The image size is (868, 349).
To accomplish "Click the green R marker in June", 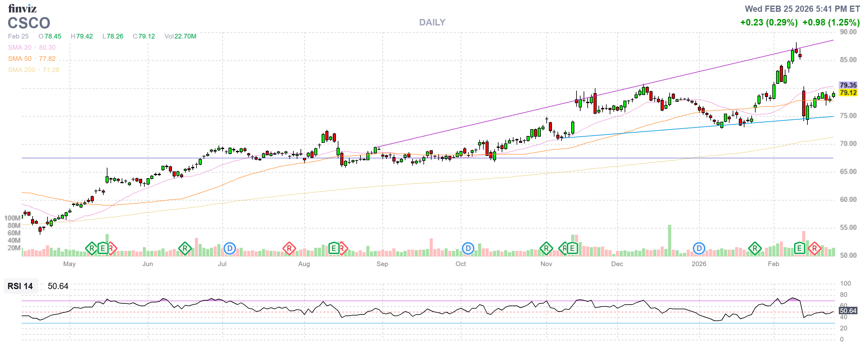I will coord(185,249).
